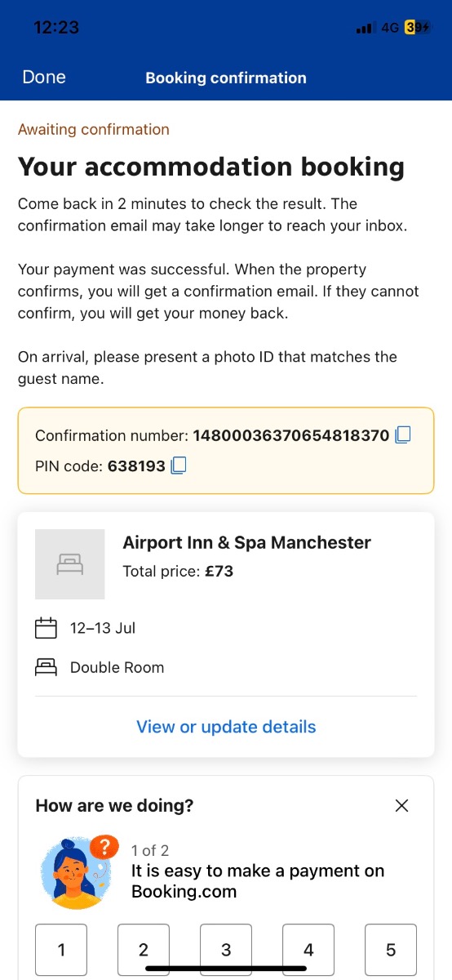452x980 pixels.
Task: Tap the bed icon beside Double Room
Action: coord(46,667)
